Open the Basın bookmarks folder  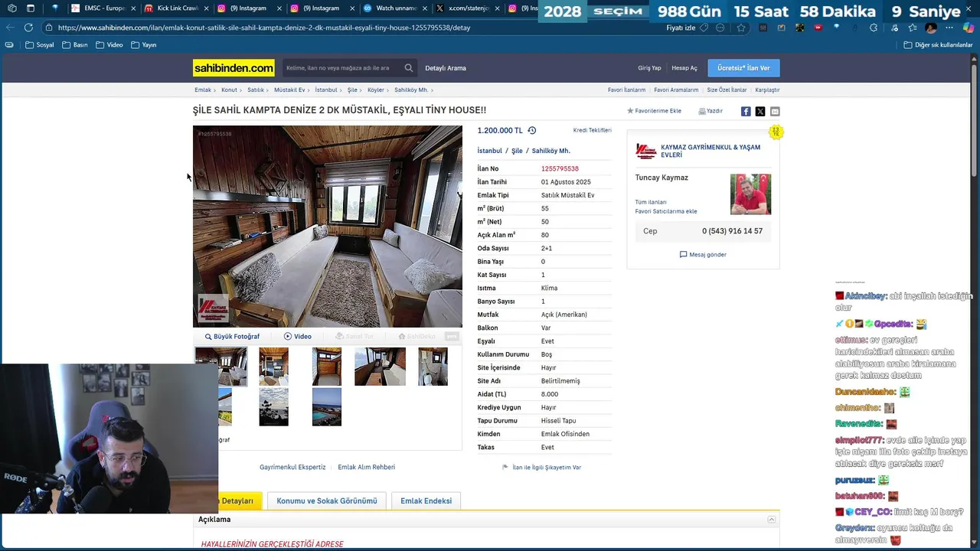74,45
